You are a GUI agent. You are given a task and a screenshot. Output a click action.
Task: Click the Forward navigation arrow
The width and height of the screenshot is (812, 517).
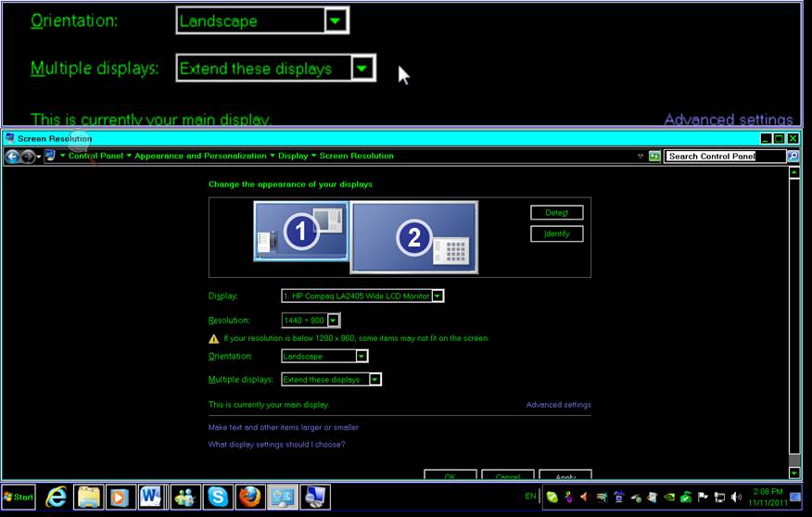(28, 157)
